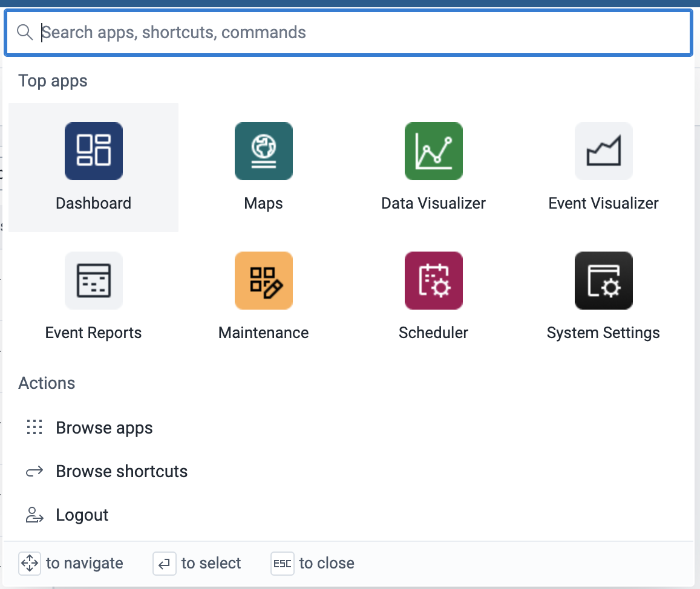Click the grid icon beside Browse apps

34,428
